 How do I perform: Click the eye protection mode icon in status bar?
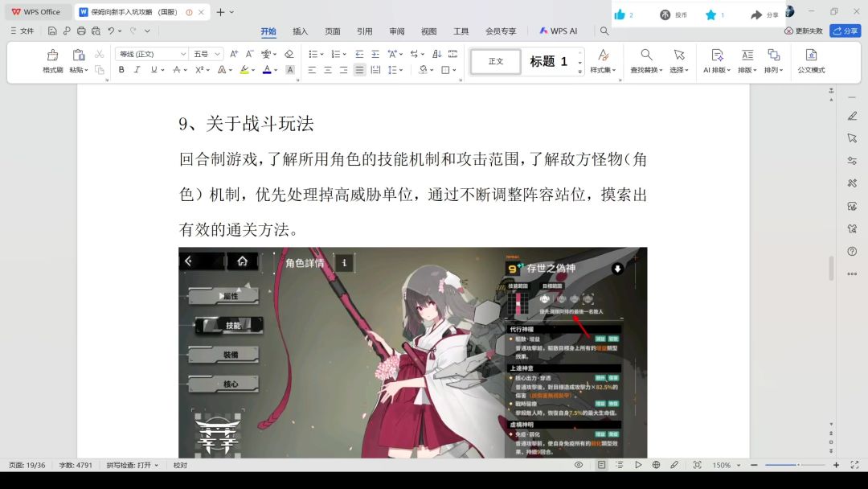[579, 465]
